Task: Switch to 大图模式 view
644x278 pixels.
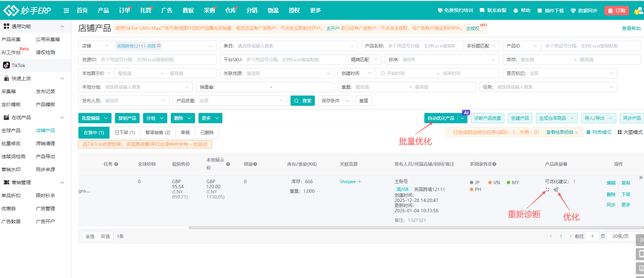Action: coord(630,132)
